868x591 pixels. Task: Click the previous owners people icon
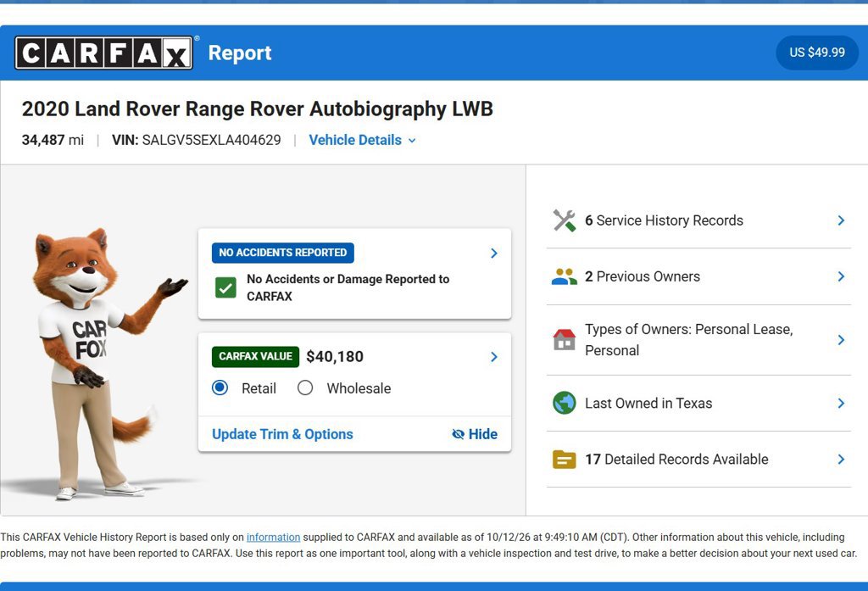(564, 276)
